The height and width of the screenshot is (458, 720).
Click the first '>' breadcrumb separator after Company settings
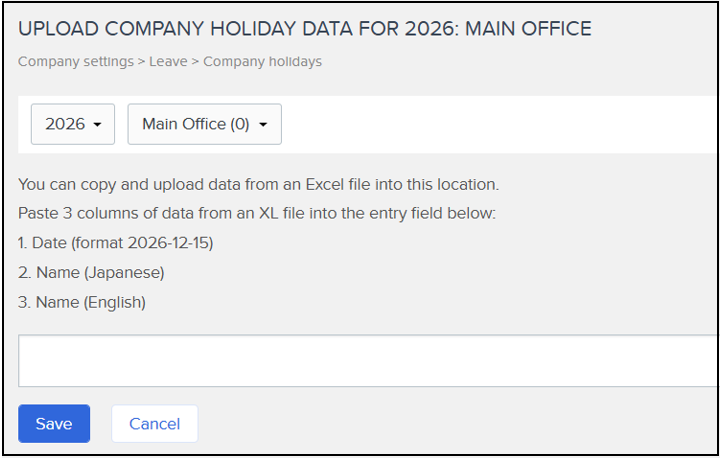point(141,62)
